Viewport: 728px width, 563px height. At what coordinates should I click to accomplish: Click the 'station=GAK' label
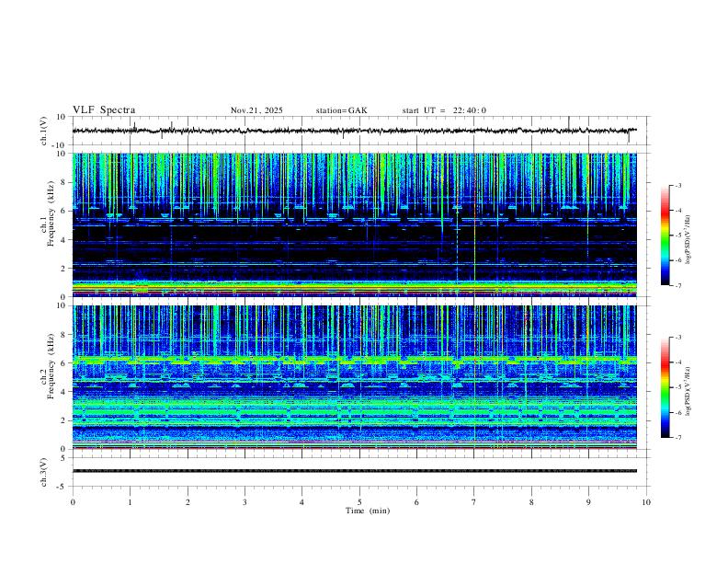(341, 110)
